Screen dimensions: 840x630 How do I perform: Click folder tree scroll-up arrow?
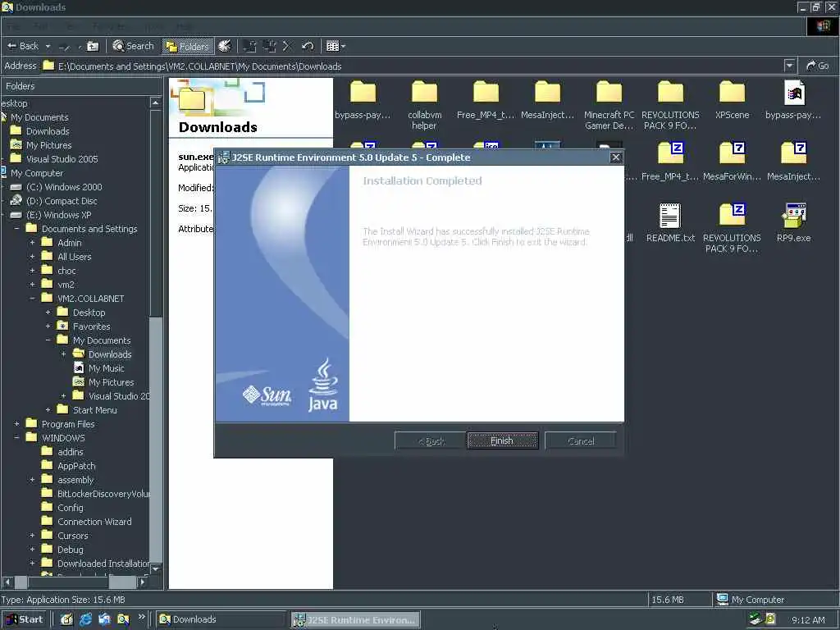155,103
